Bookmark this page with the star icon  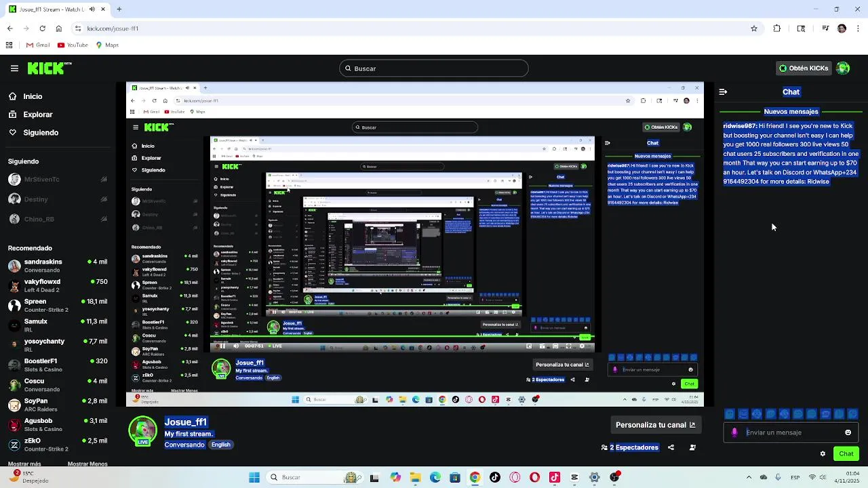pyautogui.click(x=754, y=28)
